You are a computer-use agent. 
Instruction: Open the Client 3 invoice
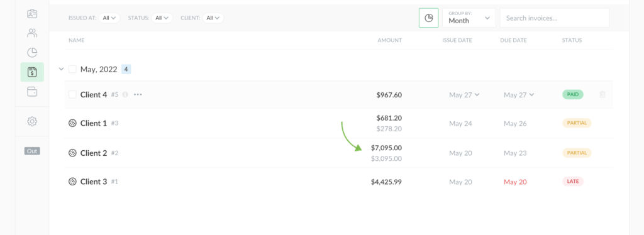coord(94,181)
